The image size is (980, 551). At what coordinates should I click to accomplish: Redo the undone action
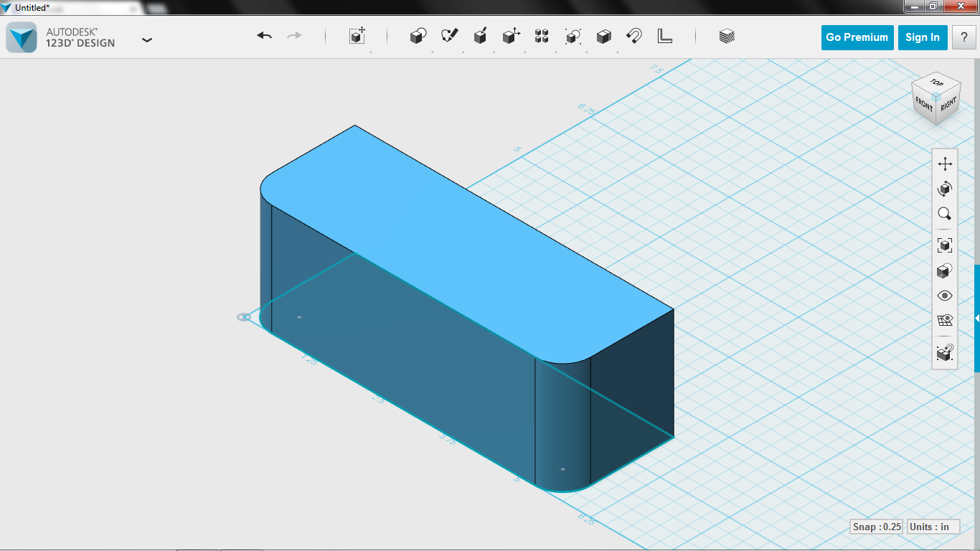(x=294, y=36)
